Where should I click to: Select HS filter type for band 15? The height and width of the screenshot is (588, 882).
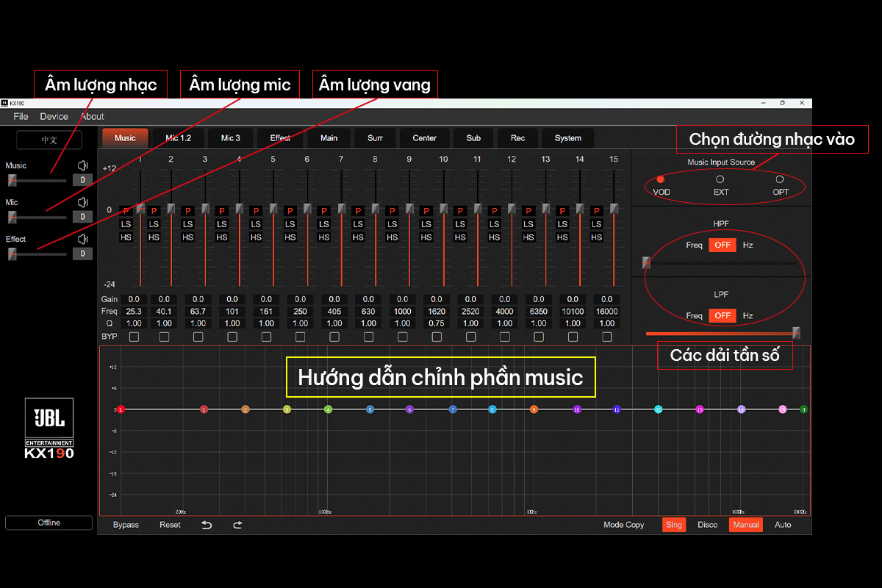(x=596, y=237)
